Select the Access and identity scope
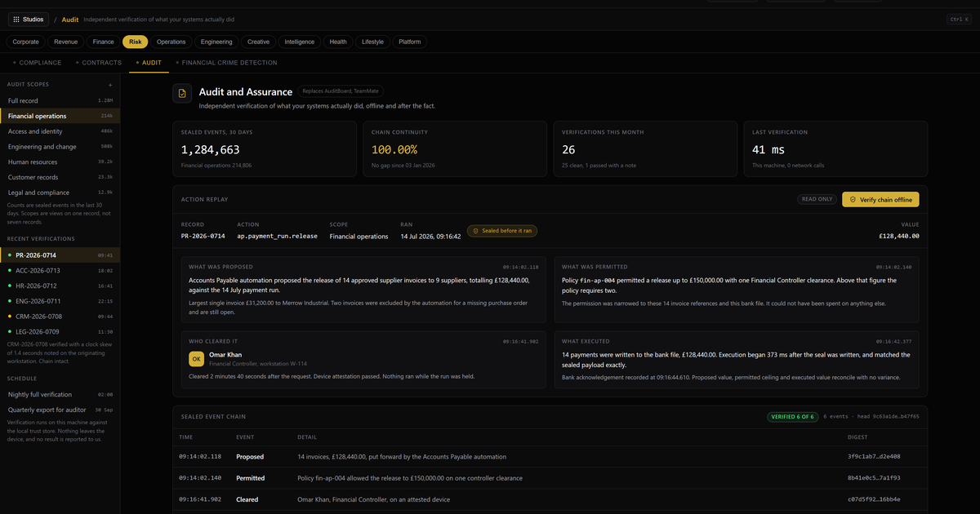 [x=60, y=131]
